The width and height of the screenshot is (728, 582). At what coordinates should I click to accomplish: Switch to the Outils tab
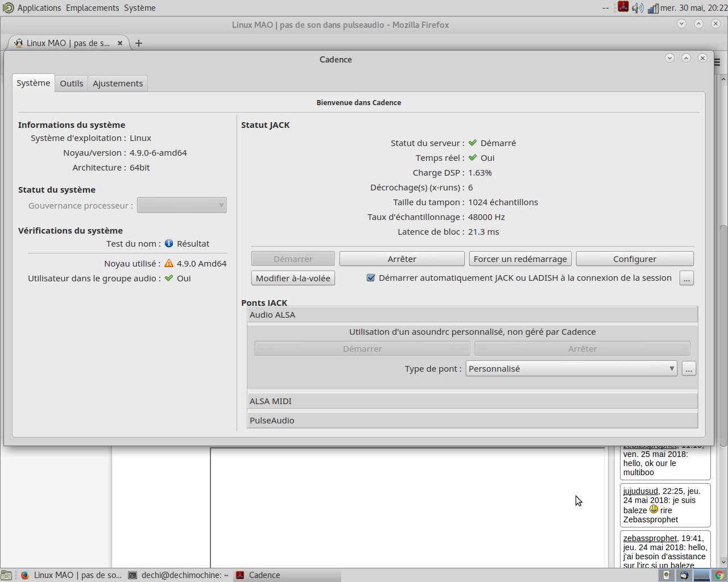click(72, 84)
